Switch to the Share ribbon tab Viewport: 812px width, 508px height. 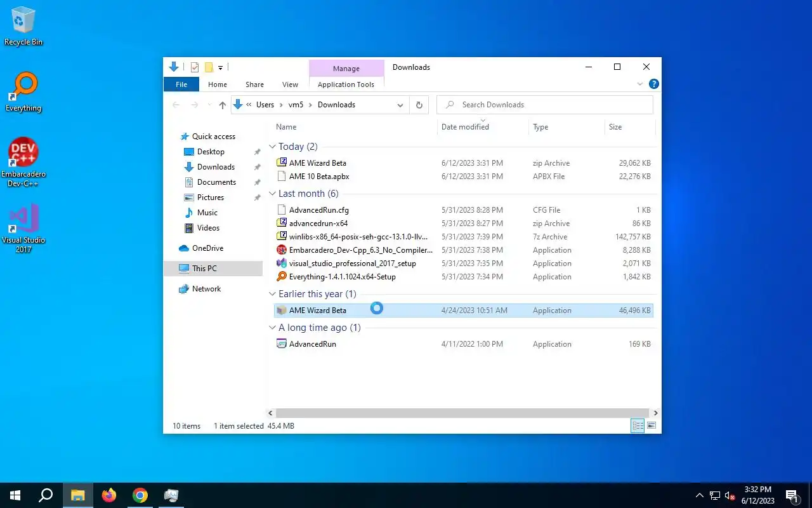pyautogui.click(x=254, y=84)
